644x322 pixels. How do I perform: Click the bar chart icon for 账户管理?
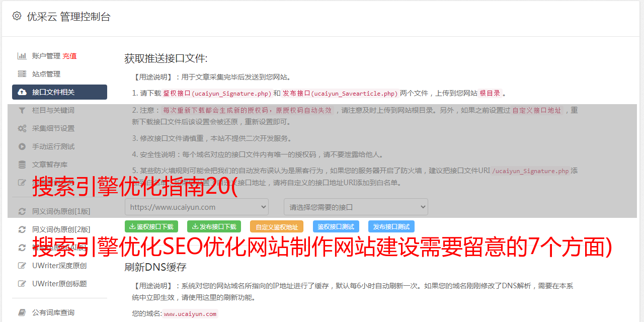click(22, 56)
